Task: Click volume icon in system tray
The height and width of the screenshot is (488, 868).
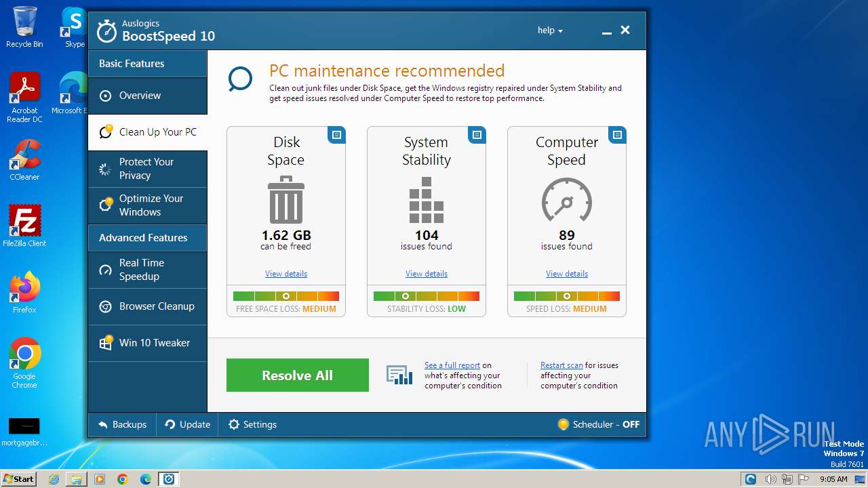Action: tap(771, 479)
